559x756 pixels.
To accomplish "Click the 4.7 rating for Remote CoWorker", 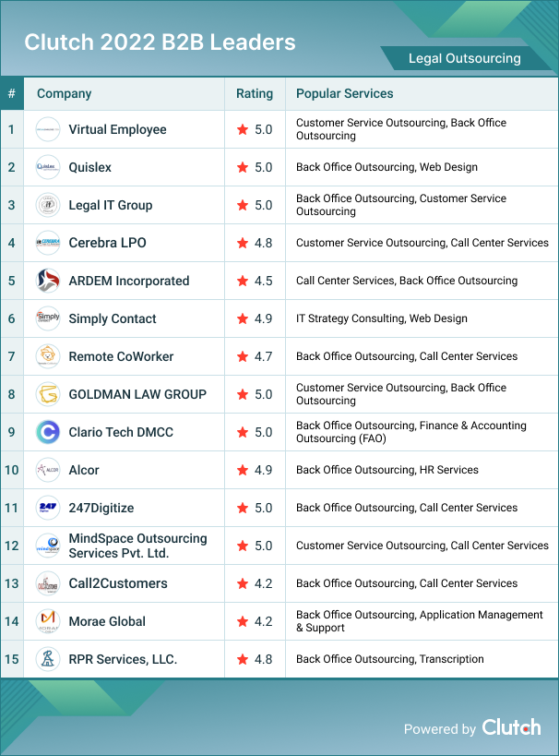I will click(x=264, y=356).
